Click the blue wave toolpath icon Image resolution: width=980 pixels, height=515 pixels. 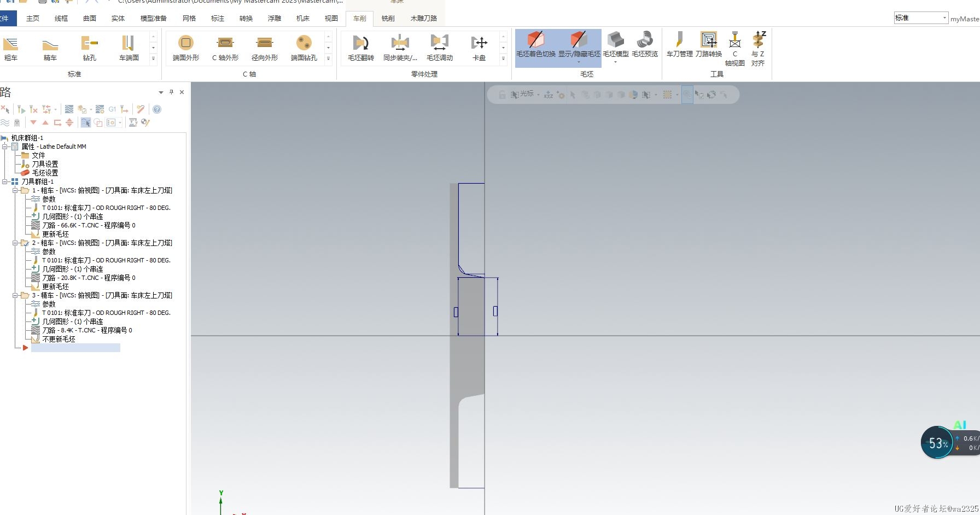(x=69, y=109)
